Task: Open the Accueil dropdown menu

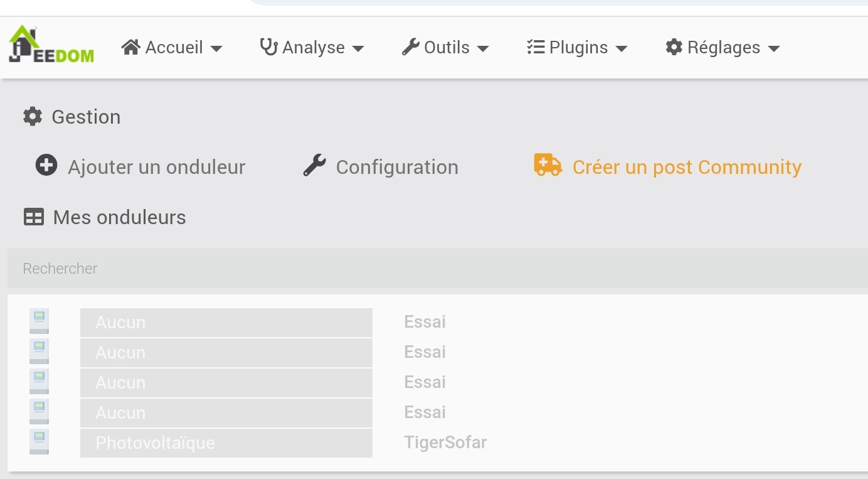Action: [172, 48]
